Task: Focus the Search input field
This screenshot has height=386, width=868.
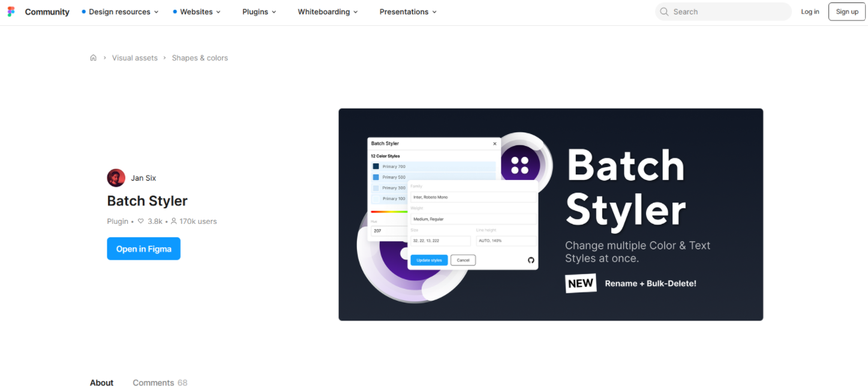Action: pos(729,12)
